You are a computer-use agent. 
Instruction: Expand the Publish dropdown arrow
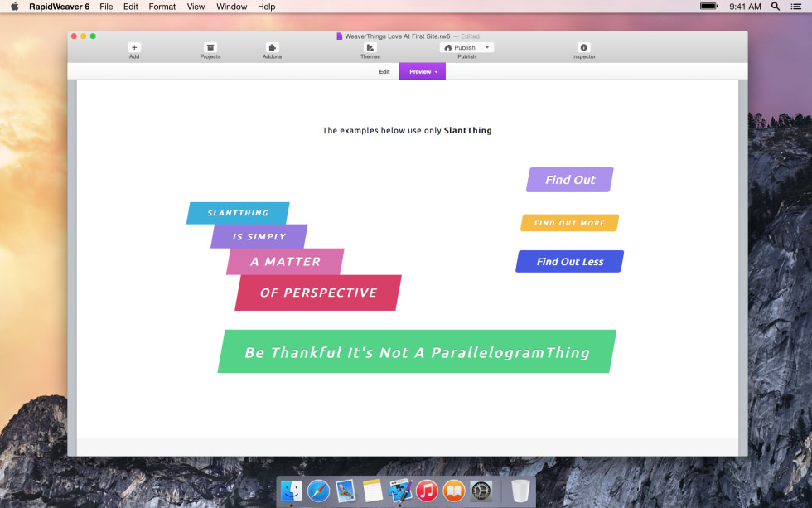[x=487, y=47]
